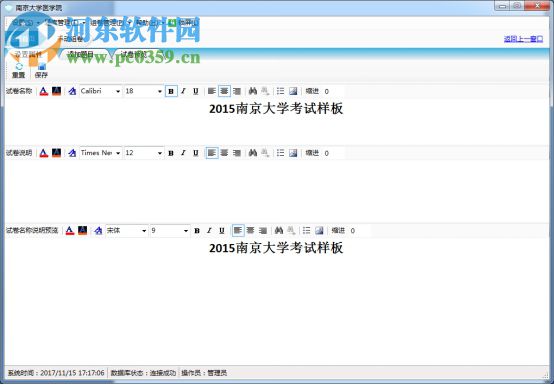Click find binoculars icon in 试卷名称说明预览 toolbar
This screenshot has height=385, width=554.
coord(279,231)
